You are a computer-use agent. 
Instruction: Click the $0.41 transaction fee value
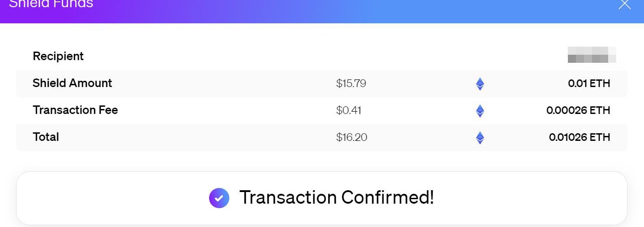[x=348, y=111]
